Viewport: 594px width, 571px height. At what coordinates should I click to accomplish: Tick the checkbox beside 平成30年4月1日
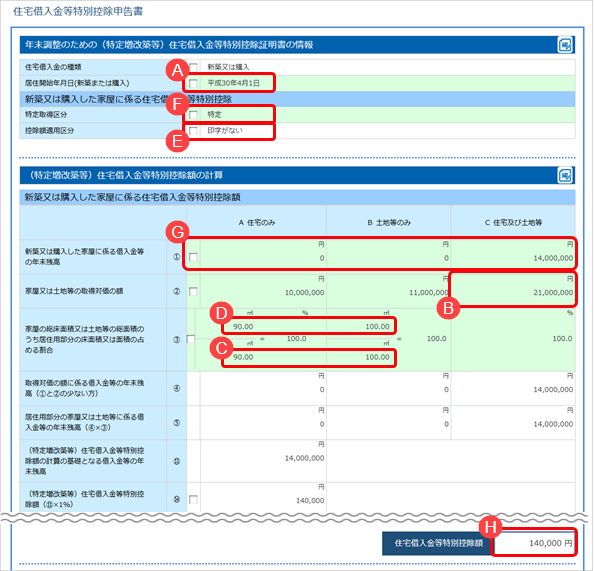(193, 83)
